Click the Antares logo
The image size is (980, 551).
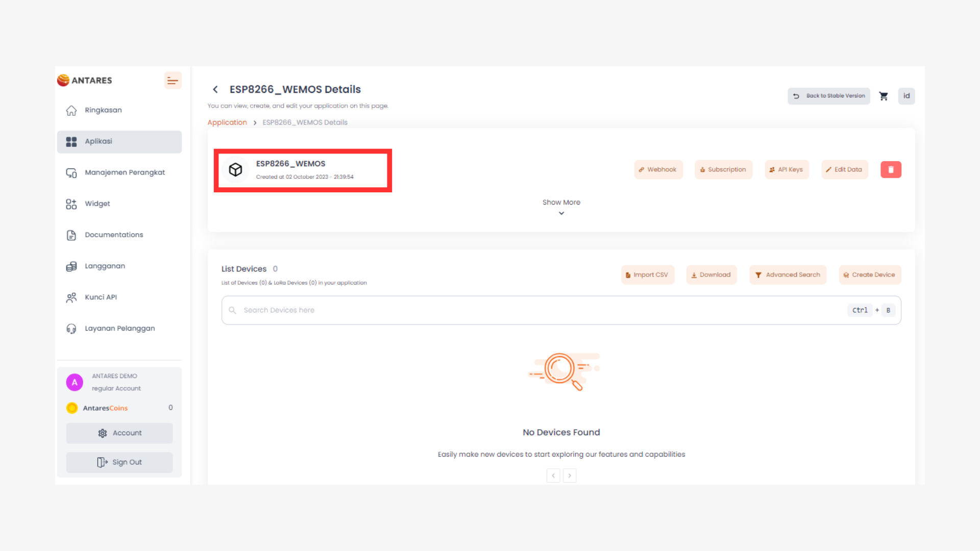tap(85, 80)
